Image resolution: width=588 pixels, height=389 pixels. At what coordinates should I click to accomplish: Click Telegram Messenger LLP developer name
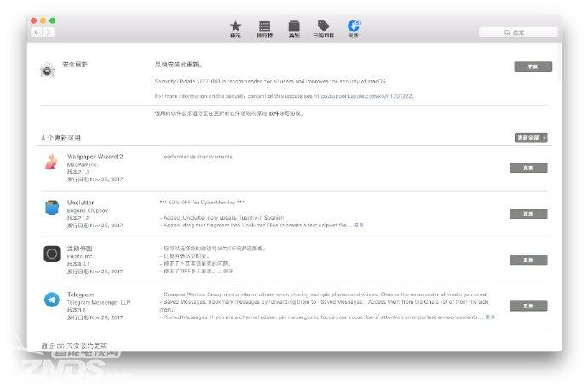pos(98,302)
